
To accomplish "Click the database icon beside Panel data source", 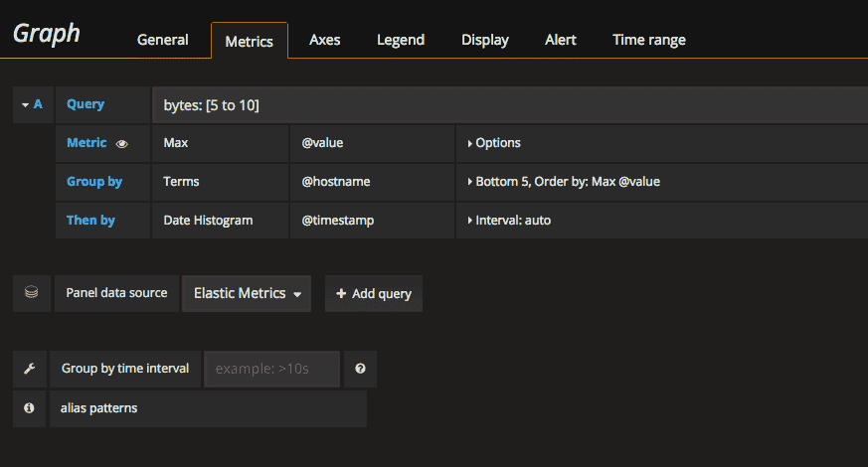I will point(31,293).
